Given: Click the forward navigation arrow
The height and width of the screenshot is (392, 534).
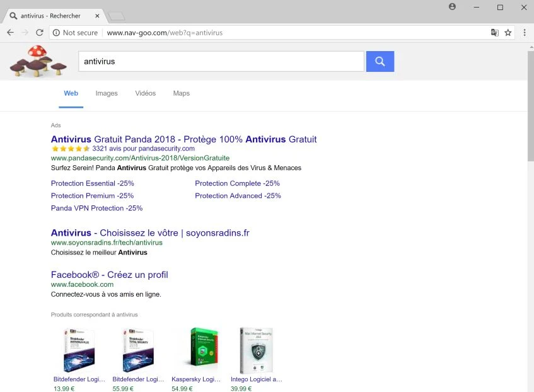Looking at the screenshot, I should (25, 33).
